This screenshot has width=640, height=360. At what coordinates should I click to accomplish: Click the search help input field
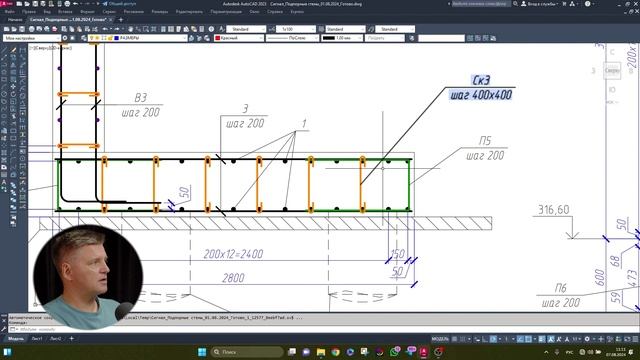coord(481,4)
